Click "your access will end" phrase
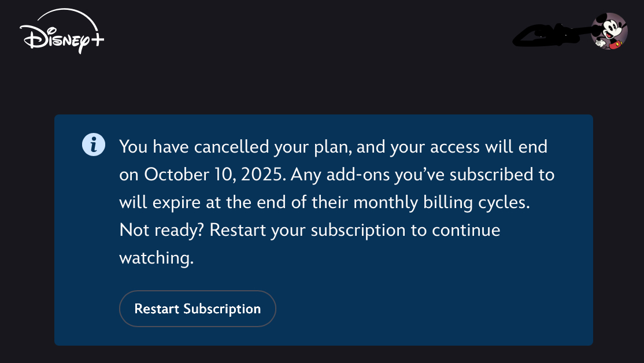 pos(468,147)
